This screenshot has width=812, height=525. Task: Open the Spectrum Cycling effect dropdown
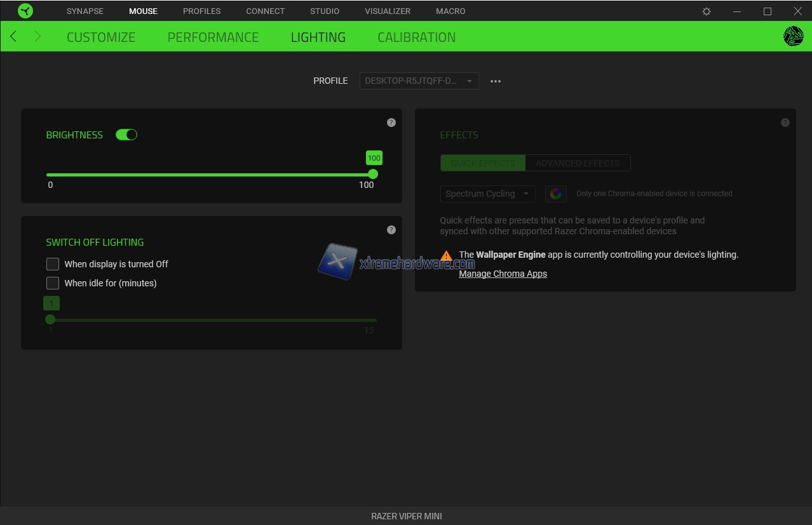[x=487, y=194]
